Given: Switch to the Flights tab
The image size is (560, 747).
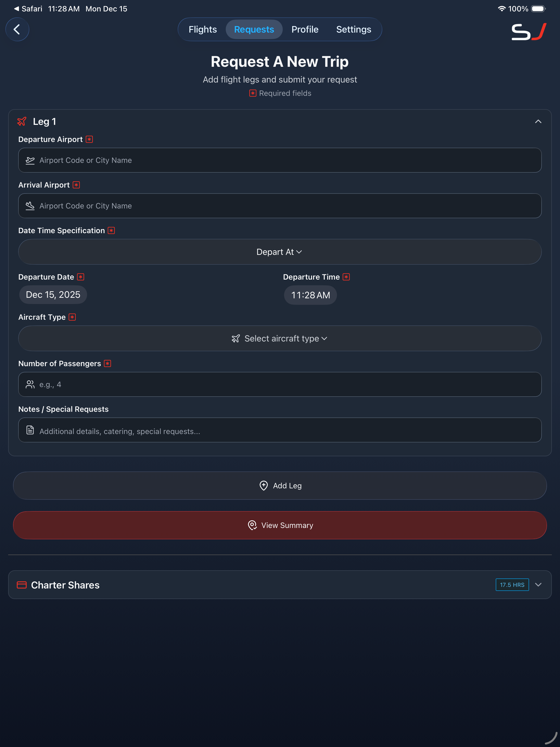Looking at the screenshot, I should 202,29.
